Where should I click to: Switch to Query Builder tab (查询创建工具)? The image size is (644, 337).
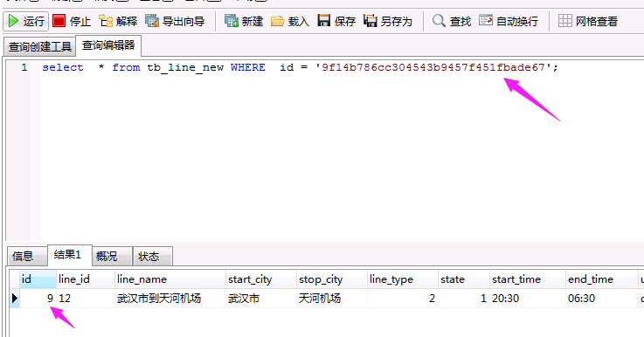40,47
